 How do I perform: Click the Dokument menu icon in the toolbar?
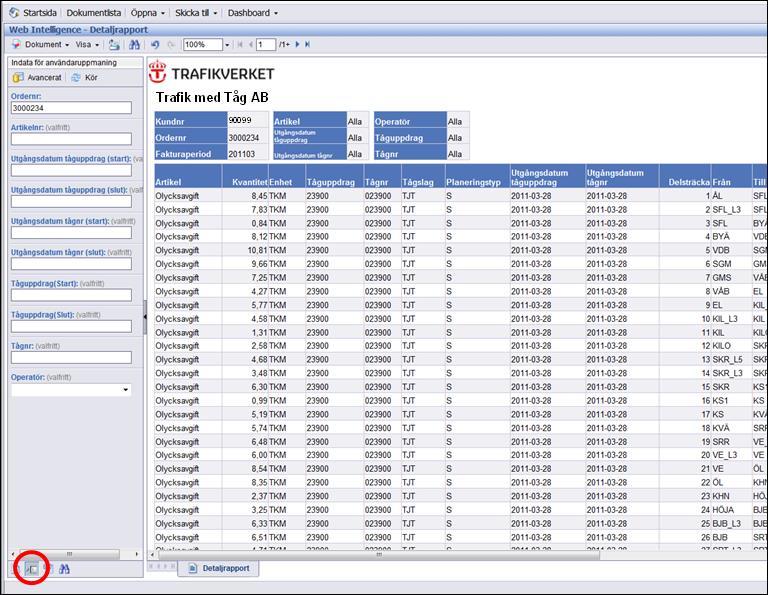click(16, 45)
